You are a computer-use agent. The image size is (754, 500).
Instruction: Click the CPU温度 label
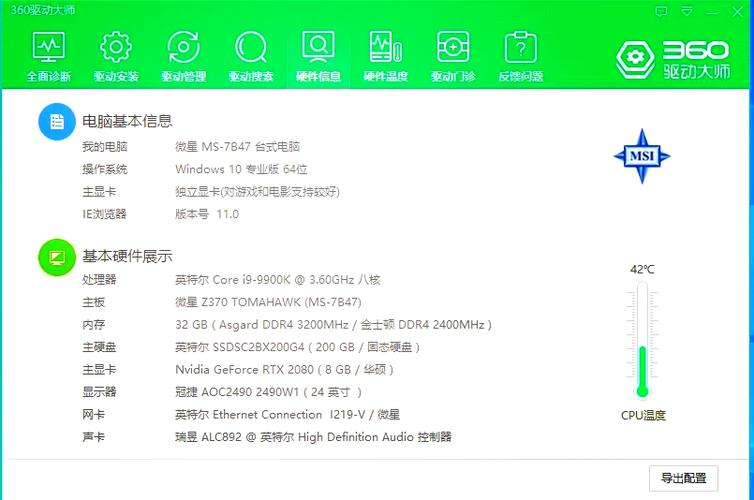pyautogui.click(x=643, y=415)
